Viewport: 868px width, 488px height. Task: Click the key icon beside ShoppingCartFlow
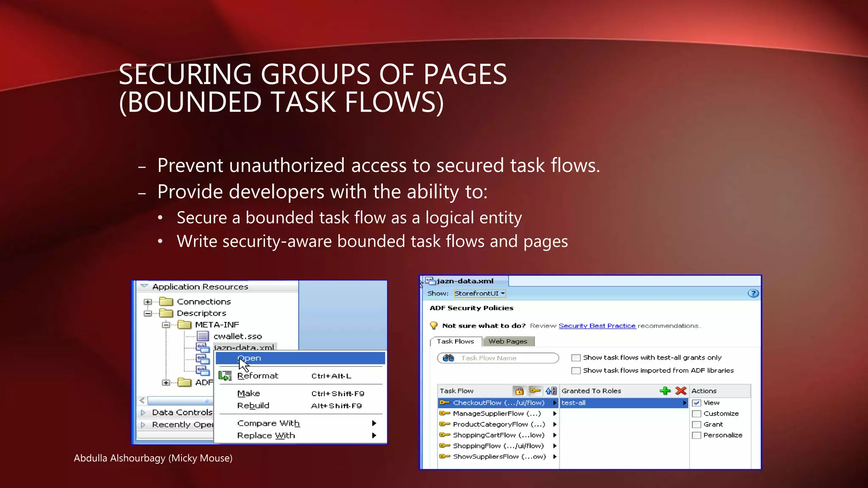pos(445,435)
